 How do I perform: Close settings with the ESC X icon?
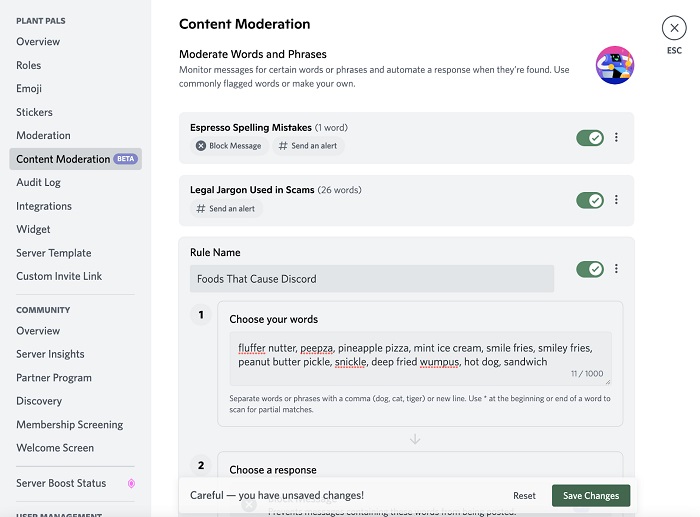tap(674, 28)
